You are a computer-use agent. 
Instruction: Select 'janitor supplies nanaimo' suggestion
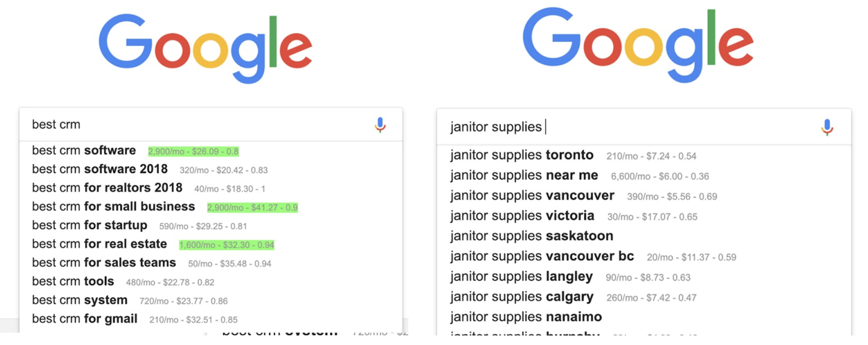pos(526,317)
